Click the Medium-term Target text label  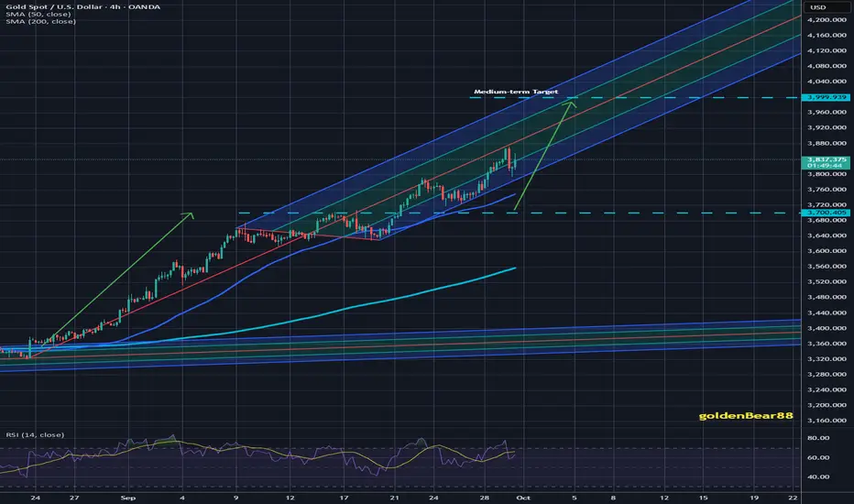tap(516, 92)
